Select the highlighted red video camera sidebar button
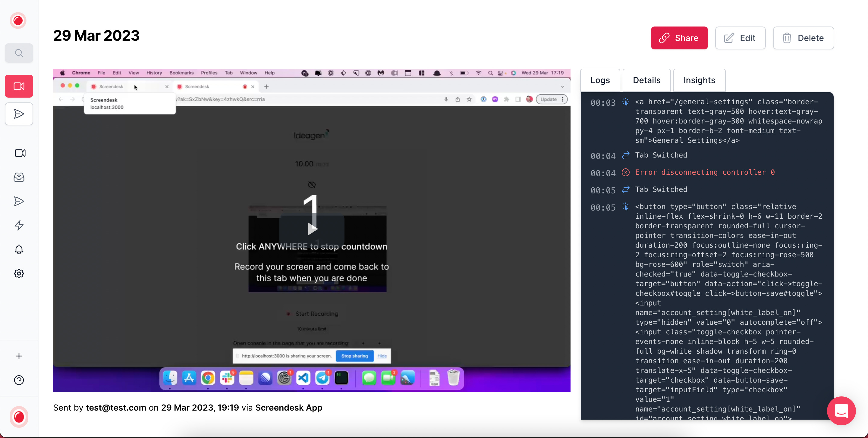 tap(19, 86)
